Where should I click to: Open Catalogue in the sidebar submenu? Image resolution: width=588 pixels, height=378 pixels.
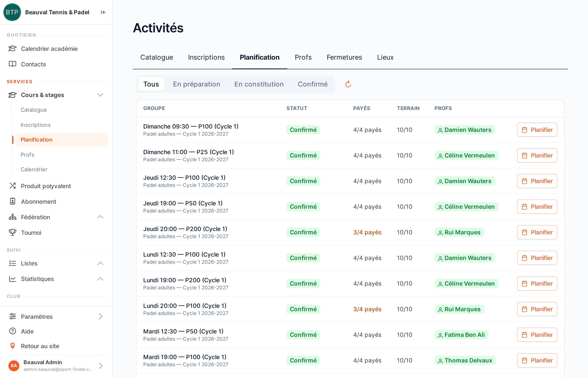coord(34,110)
